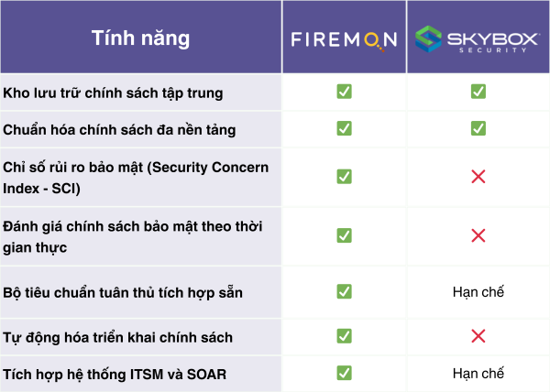Viewport: 550px width, 392px height.
Task: Click Skybox red X for policy deployment automation
Action: 478,337
